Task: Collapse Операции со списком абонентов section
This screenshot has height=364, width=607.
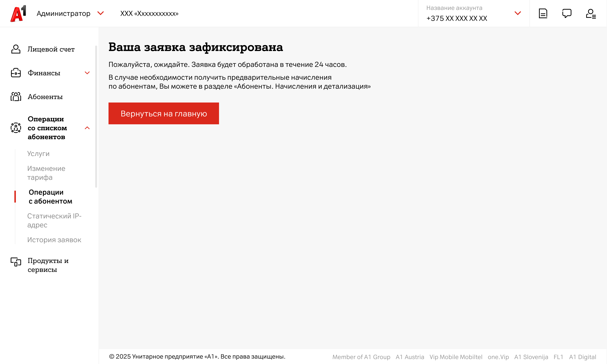Action: point(87,128)
